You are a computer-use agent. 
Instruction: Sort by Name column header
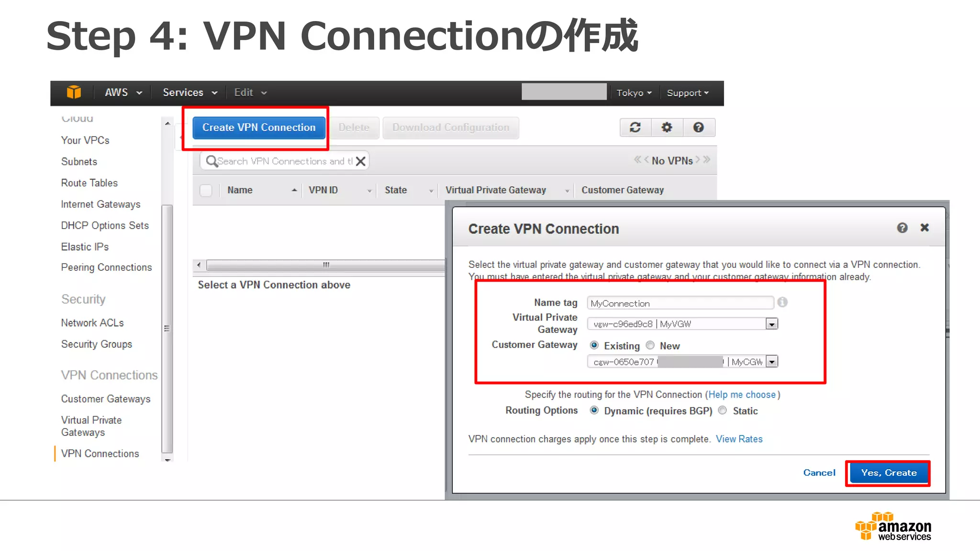[240, 190]
